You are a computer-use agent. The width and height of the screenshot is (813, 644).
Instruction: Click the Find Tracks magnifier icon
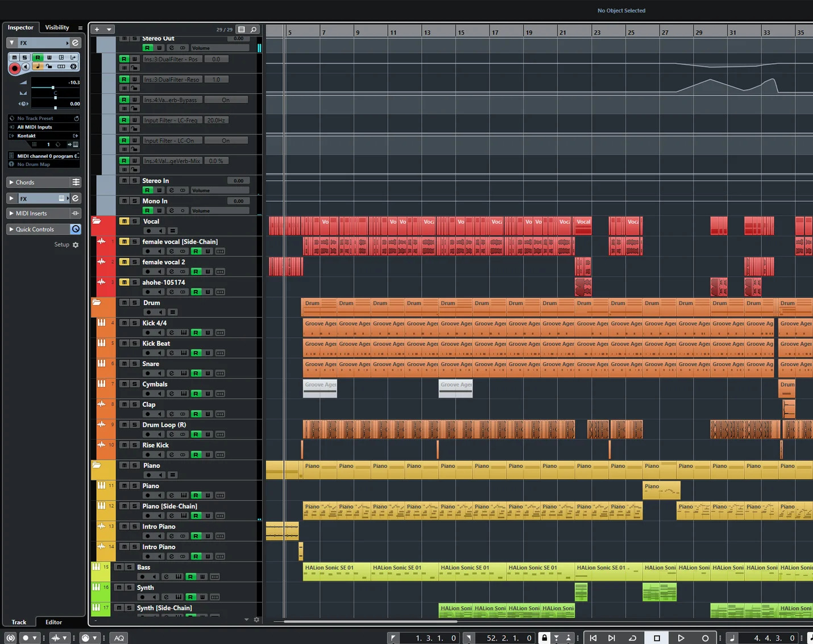click(x=254, y=29)
